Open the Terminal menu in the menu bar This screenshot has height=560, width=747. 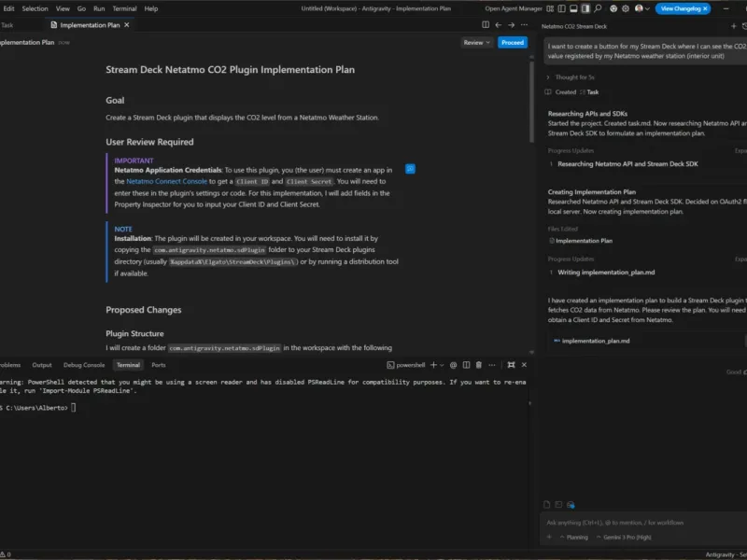[x=124, y=8]
